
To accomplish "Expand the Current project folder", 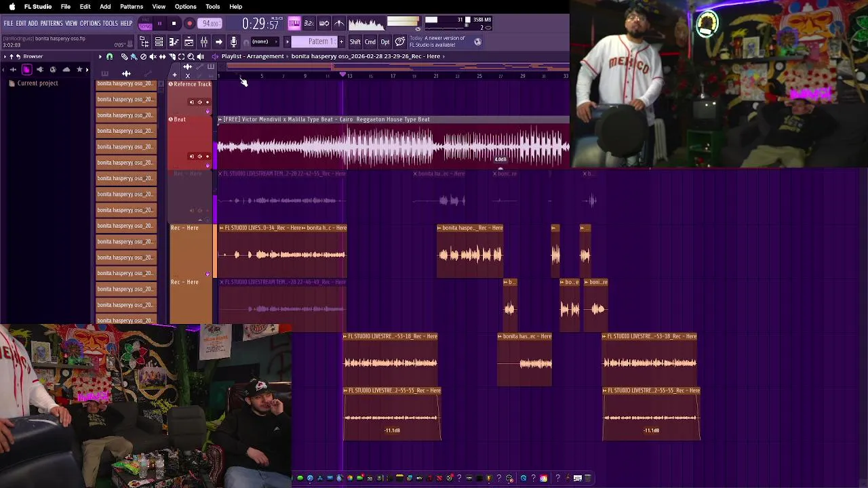I will [37, 83].
